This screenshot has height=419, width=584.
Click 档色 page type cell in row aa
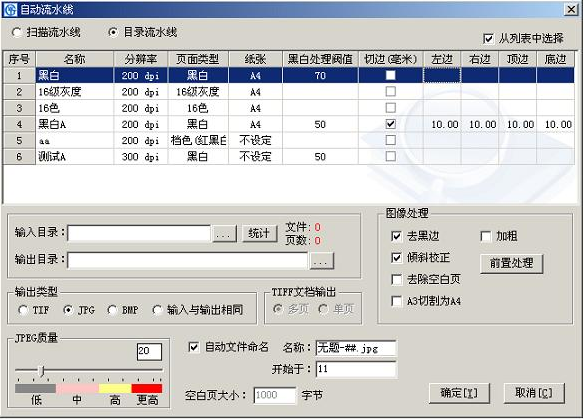click(x=198, y=140)
